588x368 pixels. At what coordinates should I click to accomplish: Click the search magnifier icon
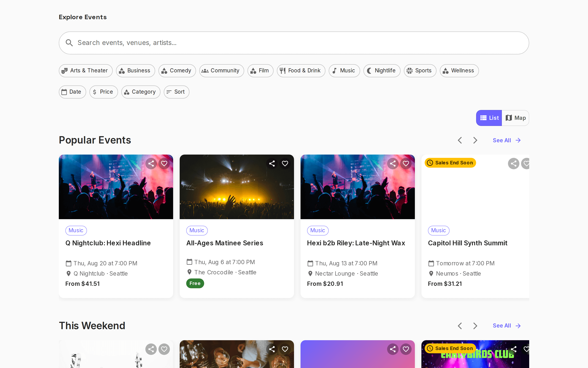[69, 43]
